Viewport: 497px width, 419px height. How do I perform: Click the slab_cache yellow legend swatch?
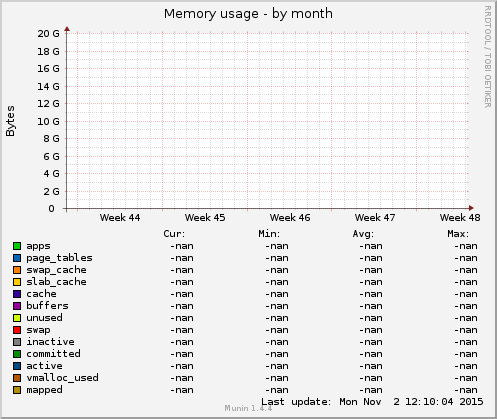tap(17, 282)
